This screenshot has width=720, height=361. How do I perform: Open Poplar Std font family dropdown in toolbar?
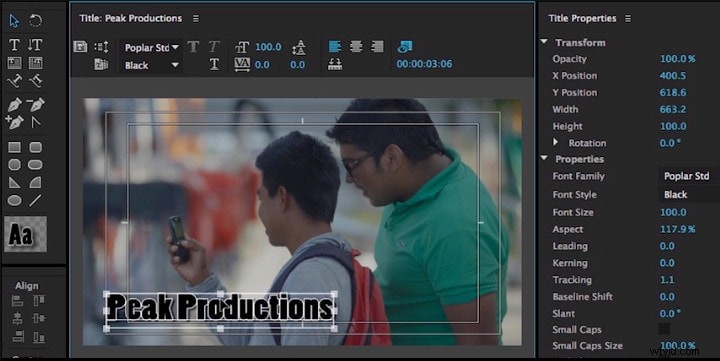[151, 48]
